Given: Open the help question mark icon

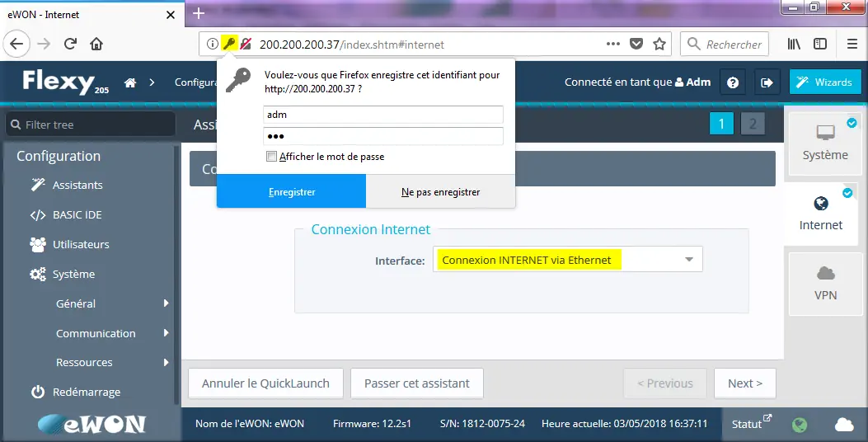Looking at the screenshot, I should point(732,82).
